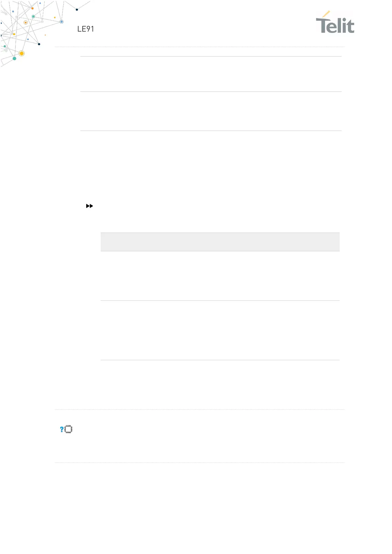
Task: Click the navy dot at the zigzag peak
Action: click(x=77, y=10)
